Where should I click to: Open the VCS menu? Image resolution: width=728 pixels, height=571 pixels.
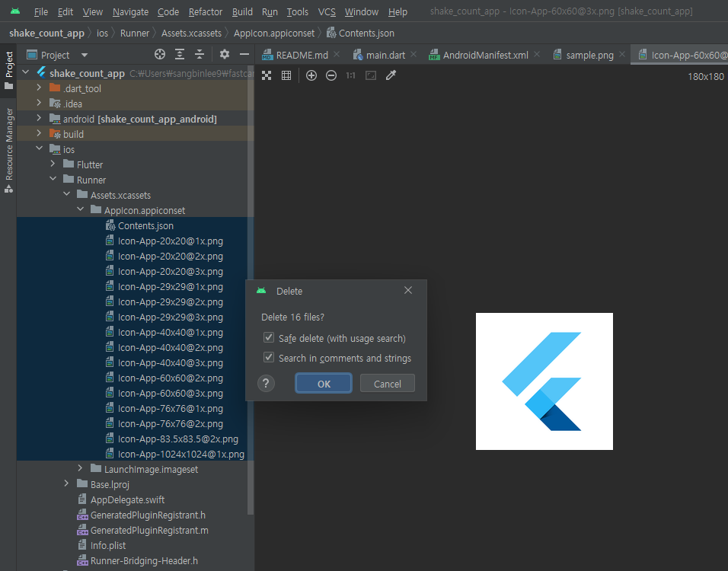pyautogui.click(x=327, y=11)
